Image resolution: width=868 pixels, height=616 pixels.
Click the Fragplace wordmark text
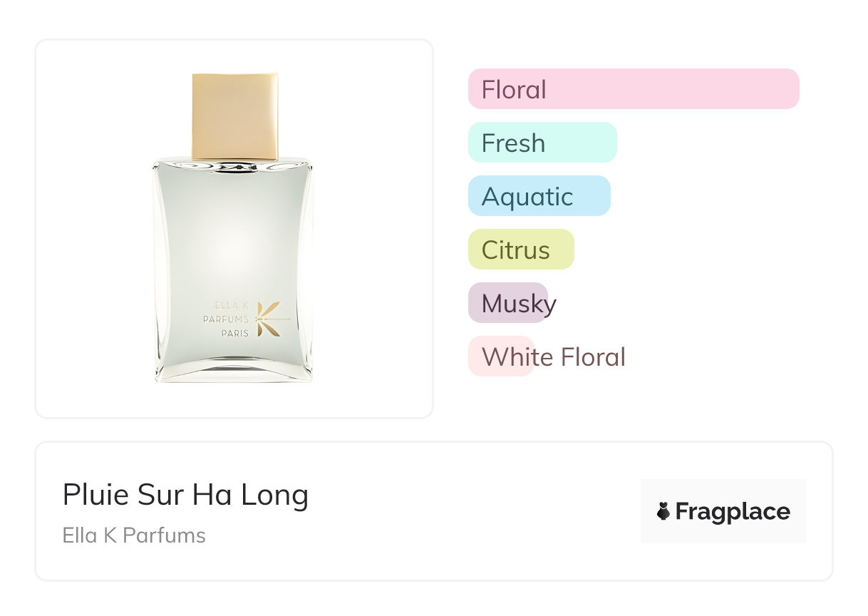point(733,511)
